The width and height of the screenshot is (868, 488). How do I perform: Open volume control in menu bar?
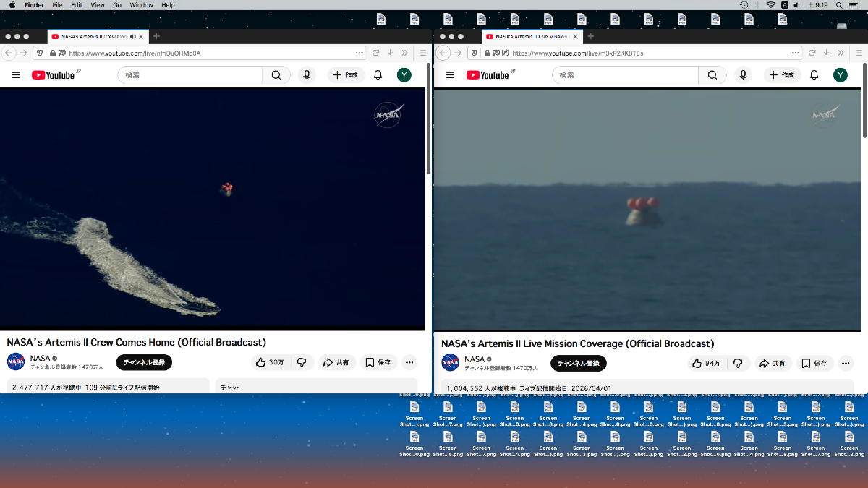[x=796, y=5]
